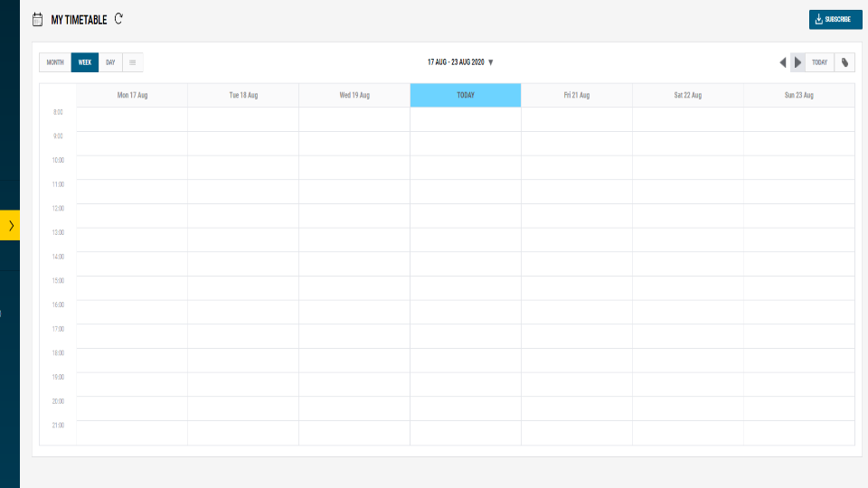
Task: Click the 8:00 time label
Action: pos(58,112)
